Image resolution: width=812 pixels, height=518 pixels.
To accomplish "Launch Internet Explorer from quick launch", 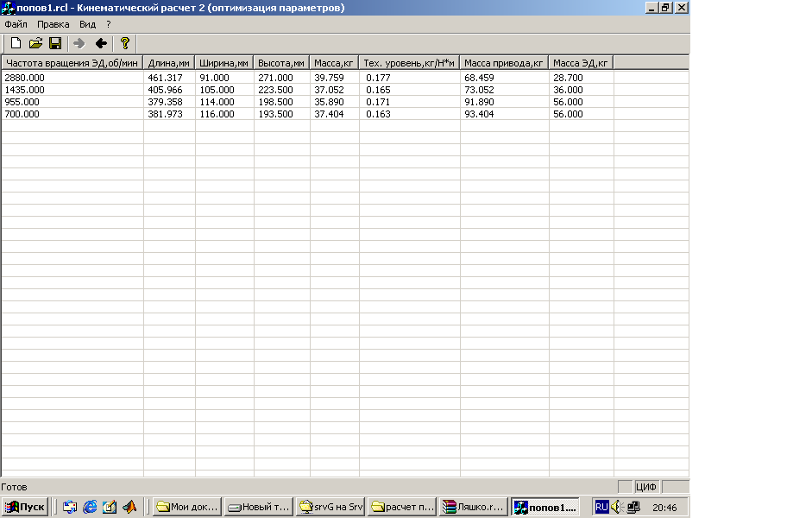I will [90, 507].
